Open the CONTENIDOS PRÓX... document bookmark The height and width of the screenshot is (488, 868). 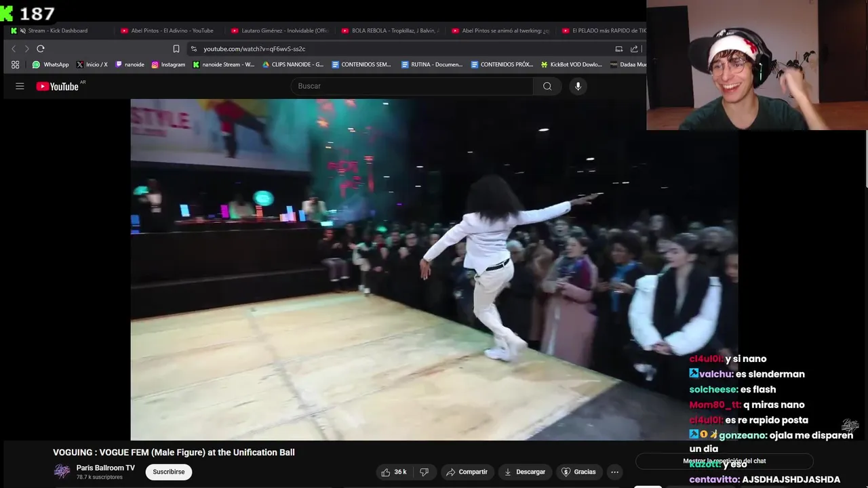502,64
